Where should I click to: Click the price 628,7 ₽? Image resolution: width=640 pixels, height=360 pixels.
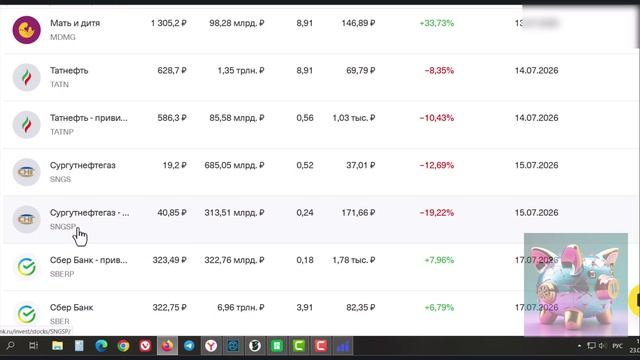172,71
